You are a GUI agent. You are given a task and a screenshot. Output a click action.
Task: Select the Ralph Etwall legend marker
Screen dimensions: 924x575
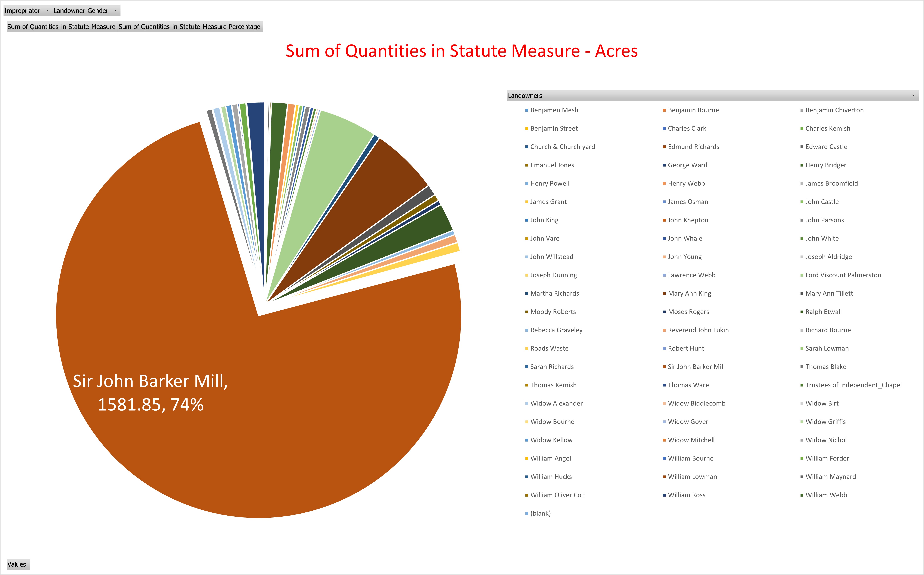[x=802, y=311]
